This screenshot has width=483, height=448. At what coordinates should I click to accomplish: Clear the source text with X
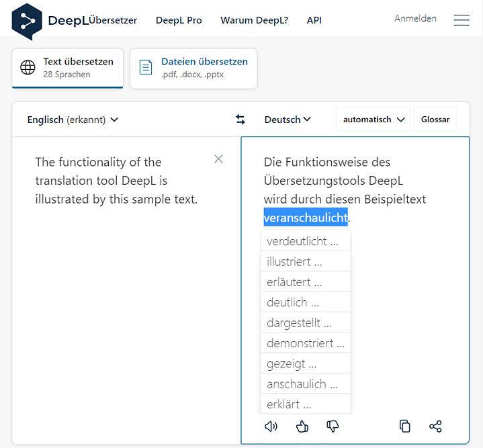[218, 159]
